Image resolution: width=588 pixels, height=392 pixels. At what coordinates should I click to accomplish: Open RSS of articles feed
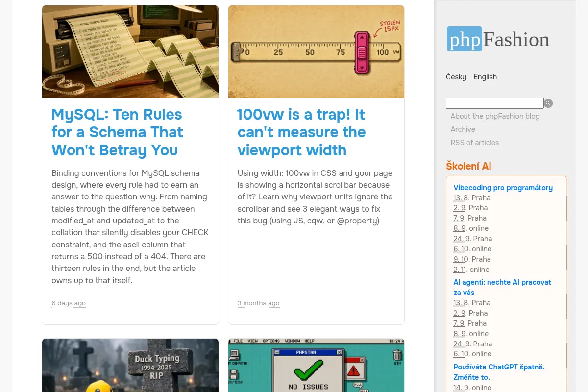(x=475, y=143)
